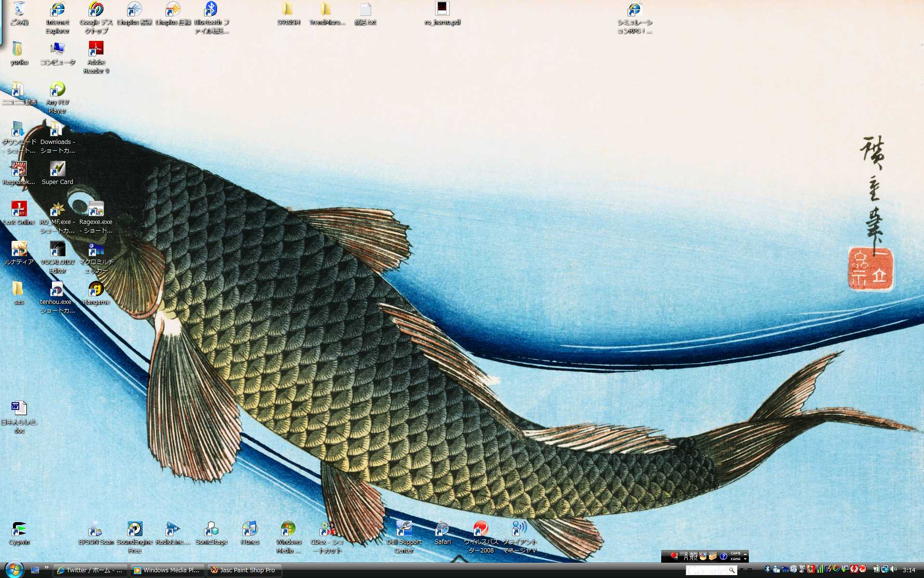Open Adobe Reader 9 shortcut
This screenshot has height=578, width=924.
click(96, 49)
